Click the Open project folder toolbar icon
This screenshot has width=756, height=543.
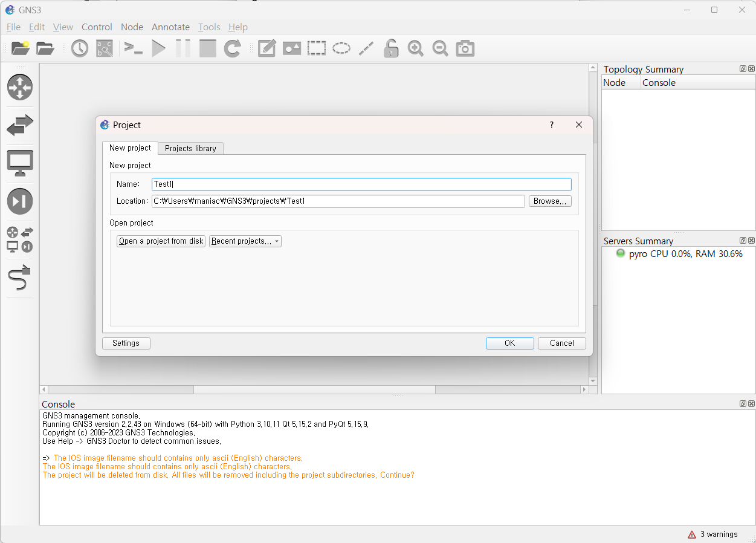tap(45, 48)
